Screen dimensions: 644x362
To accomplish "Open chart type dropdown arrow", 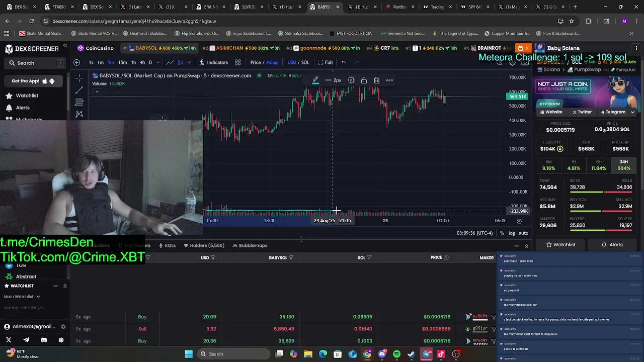I will click(x=189, y=62).
